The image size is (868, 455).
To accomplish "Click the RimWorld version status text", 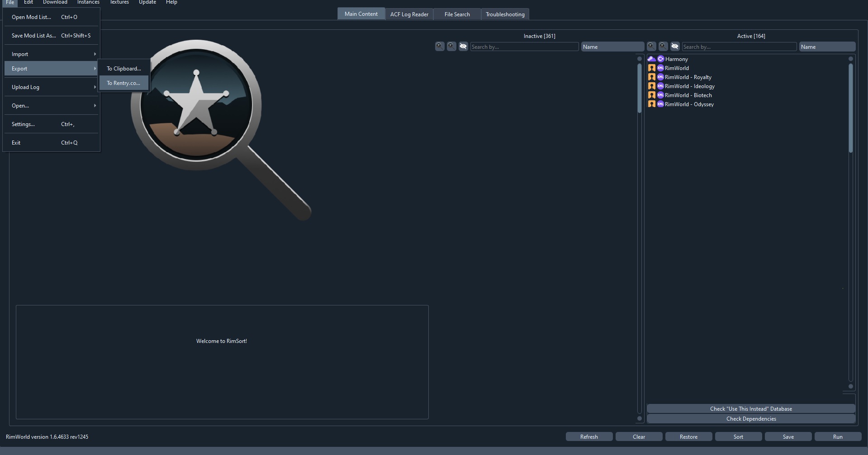I will 47,437.
